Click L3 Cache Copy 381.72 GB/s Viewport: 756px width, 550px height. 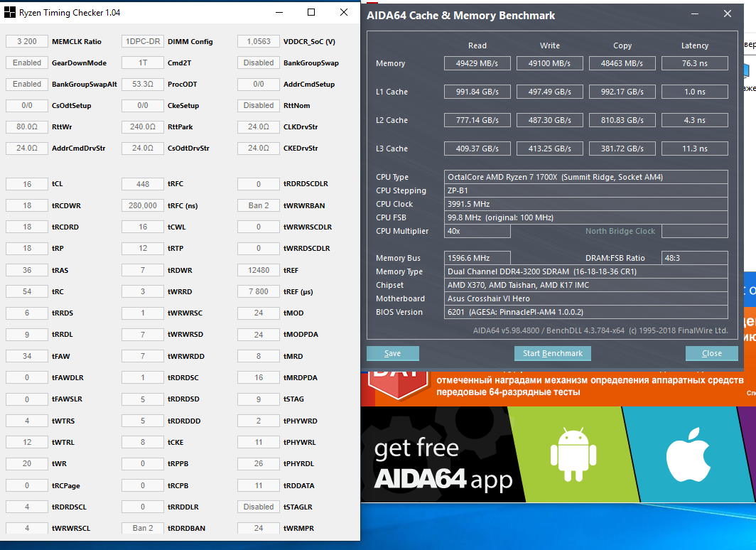pos(622,149)
